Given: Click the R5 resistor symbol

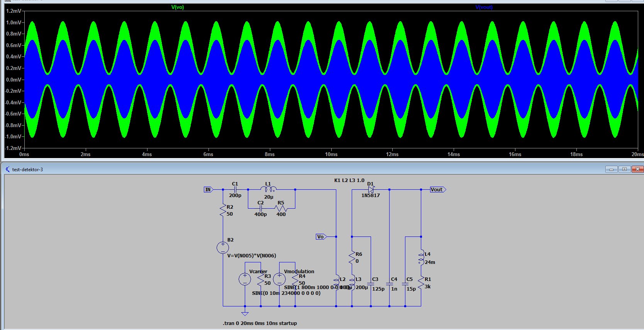Looking at the screenshot, I should click(x=281, y=208).
